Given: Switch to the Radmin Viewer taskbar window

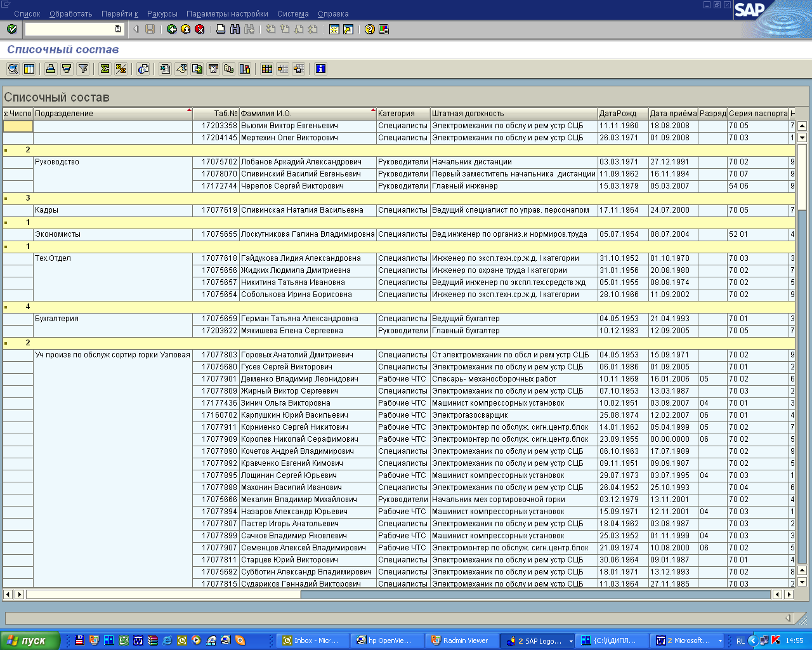Looking at the screenshot, I should point(462,641).
